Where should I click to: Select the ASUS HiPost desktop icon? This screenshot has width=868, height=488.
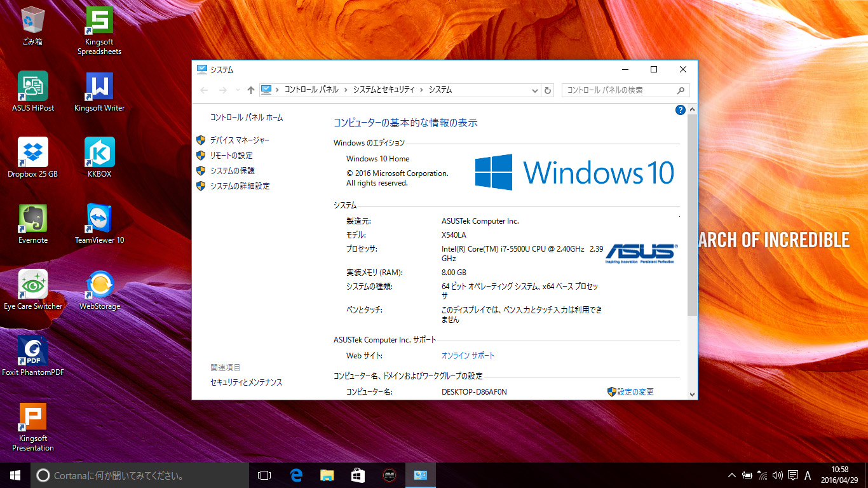point(33,91)
